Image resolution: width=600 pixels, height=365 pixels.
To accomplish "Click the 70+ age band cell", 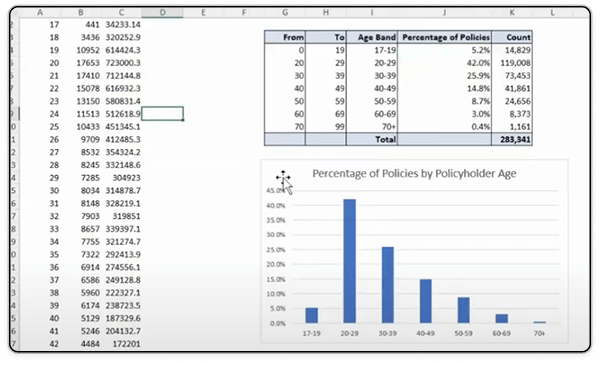I will click(372, 127).
